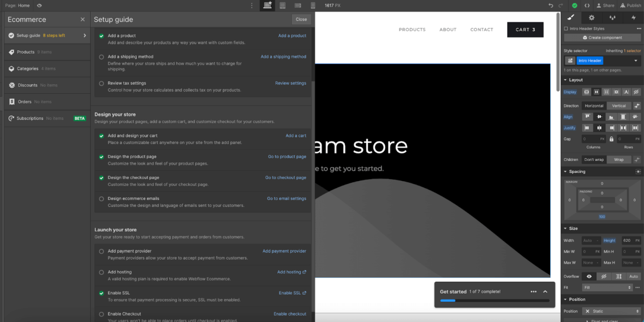Mark 'Add hosting' step complete
Image resolution: width=644 pixels, height=322 pixels.
pos(102,272)
